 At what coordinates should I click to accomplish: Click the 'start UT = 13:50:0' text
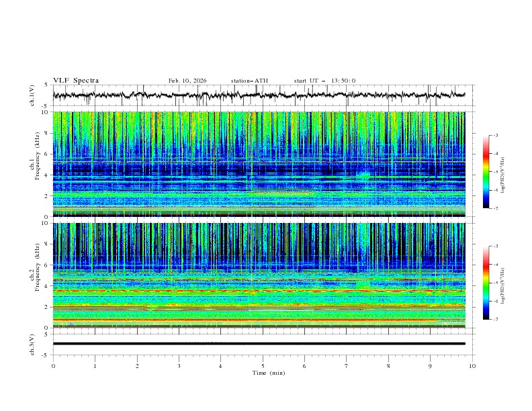(324, 81)
